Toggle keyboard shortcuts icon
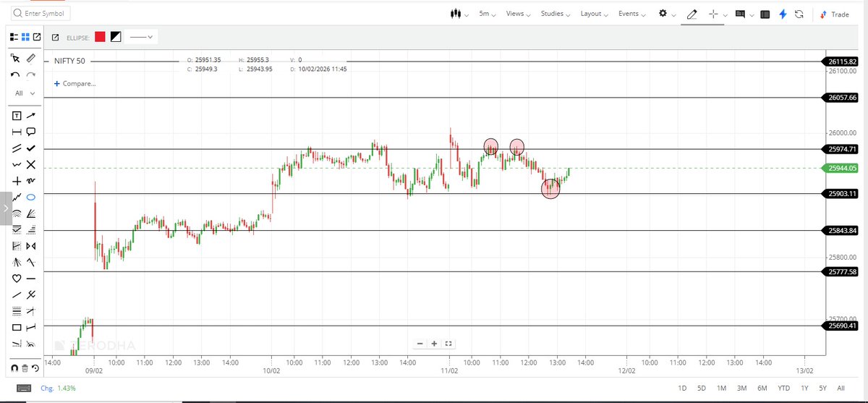 click(24, 388)
